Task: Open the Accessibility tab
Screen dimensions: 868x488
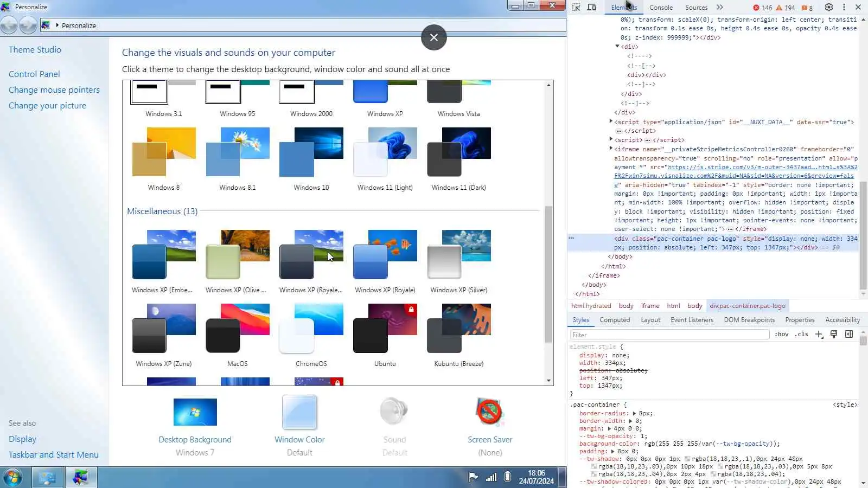Action: 843,320
